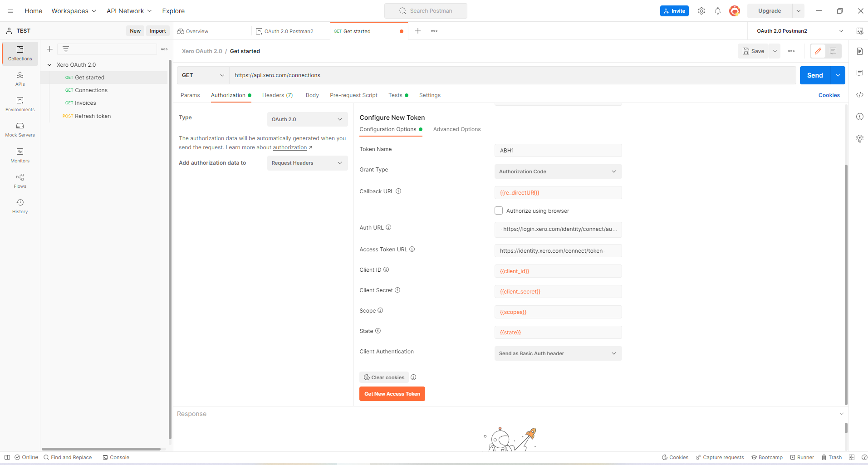Open the authorization learn more link
The image size is (868, 465).
[290, 147]
